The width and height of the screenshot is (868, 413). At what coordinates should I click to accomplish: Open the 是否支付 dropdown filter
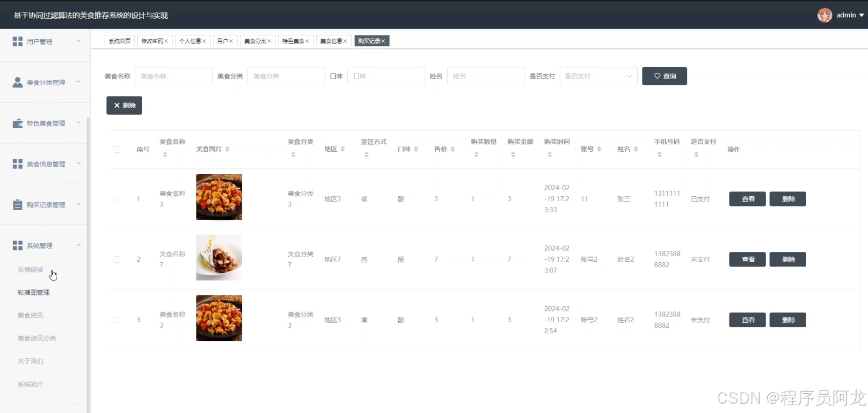pos(598,76)
